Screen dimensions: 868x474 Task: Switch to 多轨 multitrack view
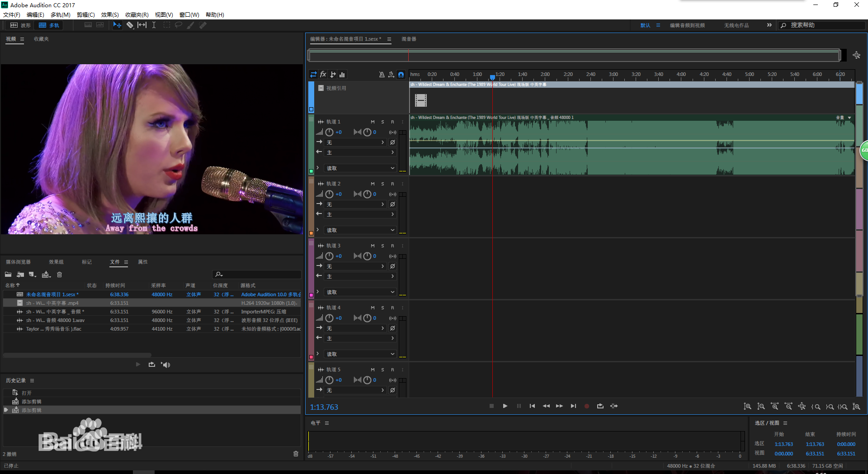click(49, 25)
